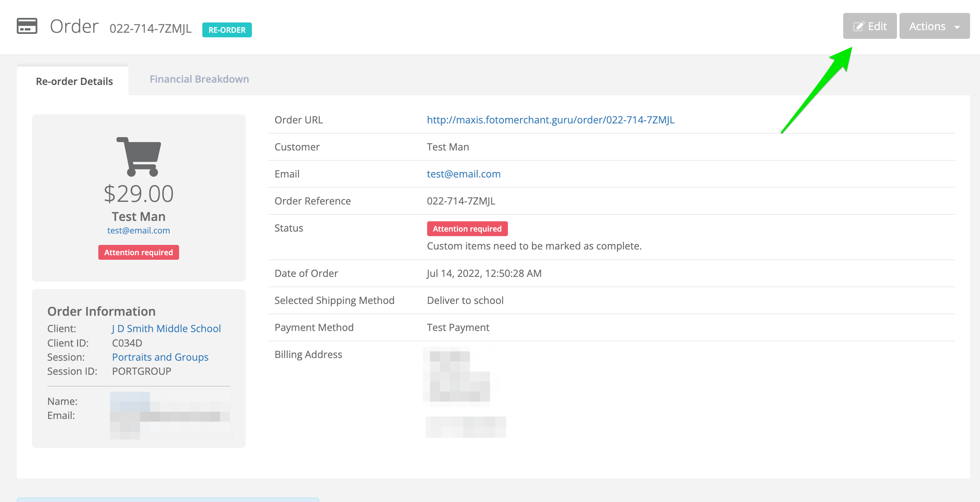Click the Selected Shipping Method label
This screenshot has height=502, width=980.
tap(334, 300)
